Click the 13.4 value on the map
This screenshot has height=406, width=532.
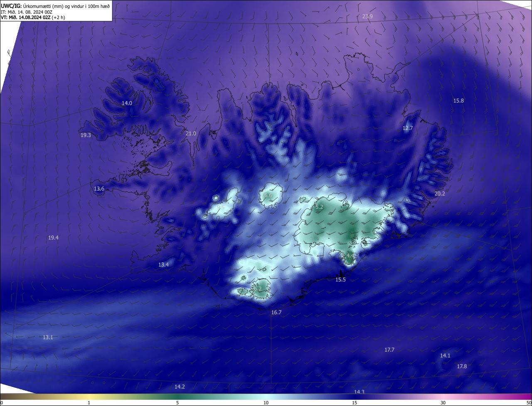(x=163, y=264)
